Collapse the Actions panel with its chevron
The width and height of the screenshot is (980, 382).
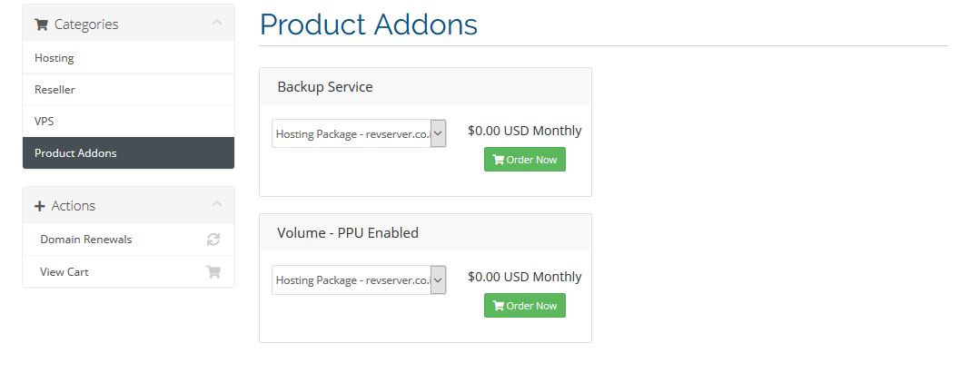pos(217,204)
